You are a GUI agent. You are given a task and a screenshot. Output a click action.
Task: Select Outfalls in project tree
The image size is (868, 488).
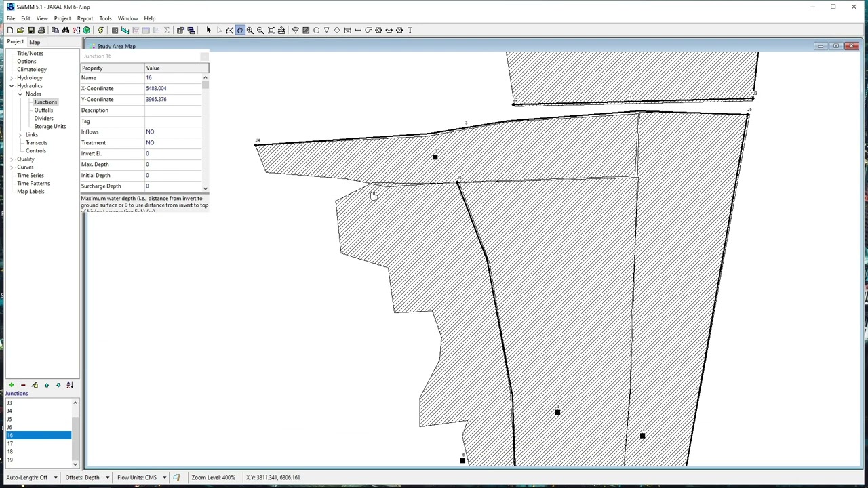pyautogui.click(x=43, y=110)
